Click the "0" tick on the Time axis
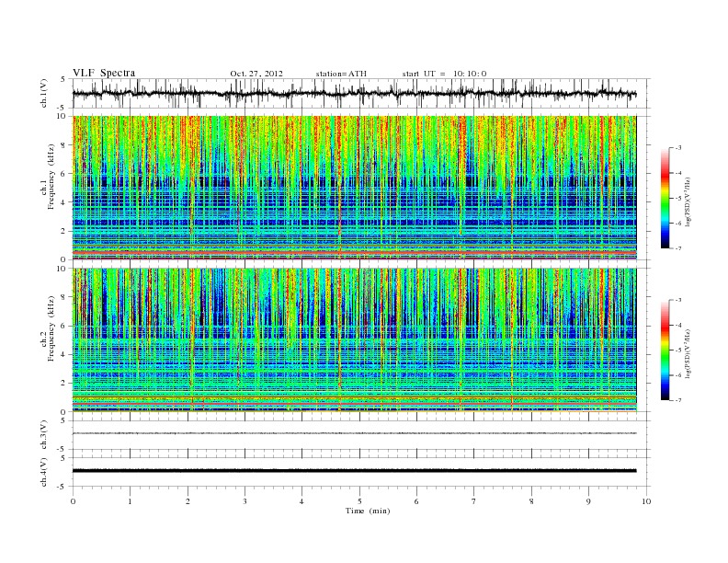This screenshot has height=563, width=728. point(73,501)
